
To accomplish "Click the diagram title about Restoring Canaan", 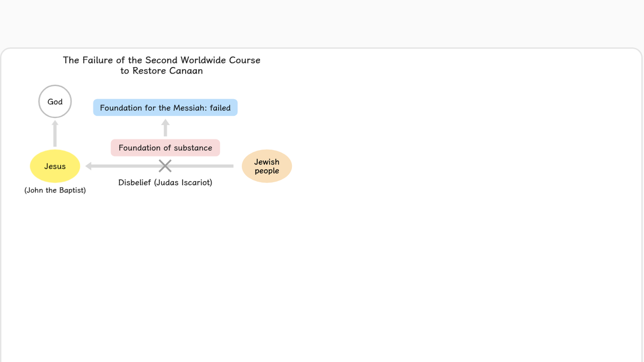I will [162, 65].
